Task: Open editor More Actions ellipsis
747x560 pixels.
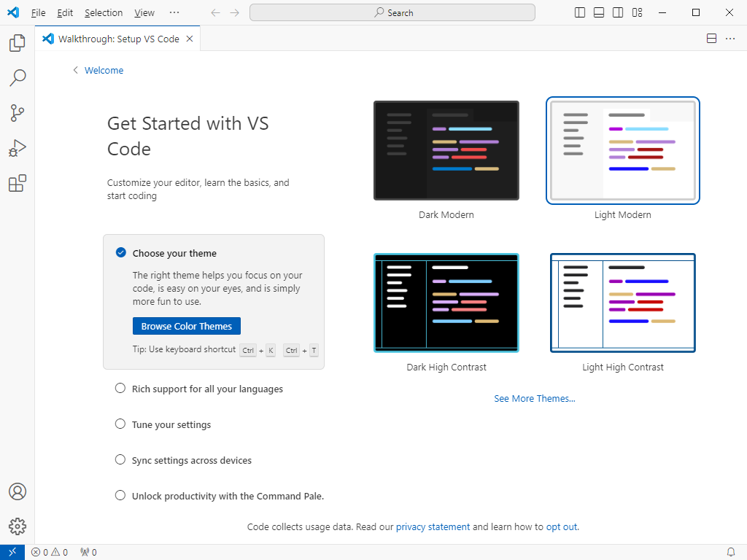Action: click(730, 39)
